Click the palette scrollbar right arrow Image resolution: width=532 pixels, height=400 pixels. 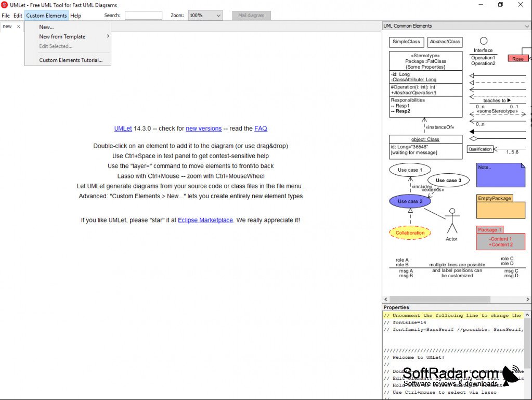(x=528, y=299)
